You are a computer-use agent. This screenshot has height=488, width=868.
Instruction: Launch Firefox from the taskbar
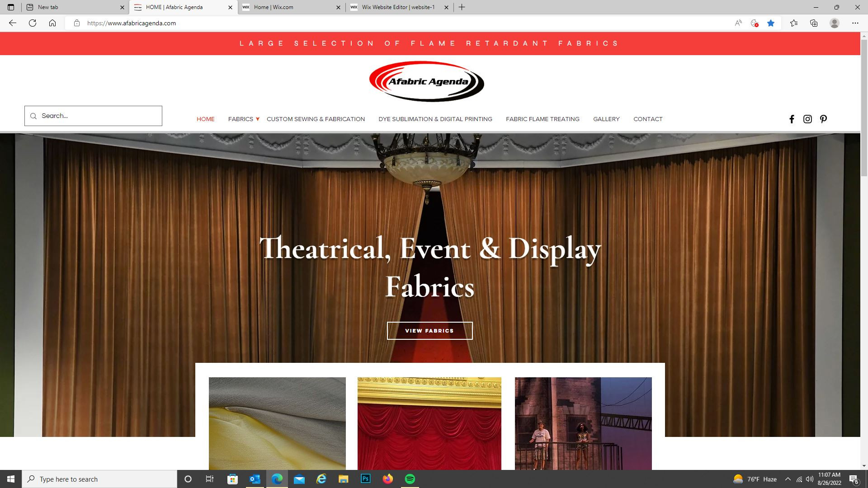pos(388,479)
